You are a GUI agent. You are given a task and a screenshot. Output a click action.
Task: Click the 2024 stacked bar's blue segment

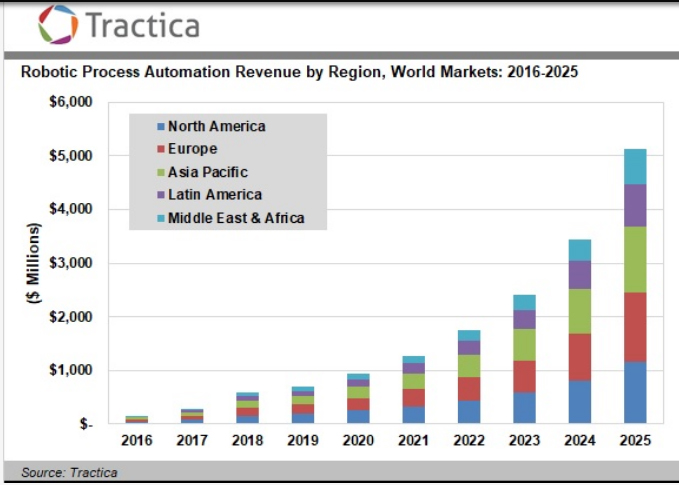(x=580, y=401)
